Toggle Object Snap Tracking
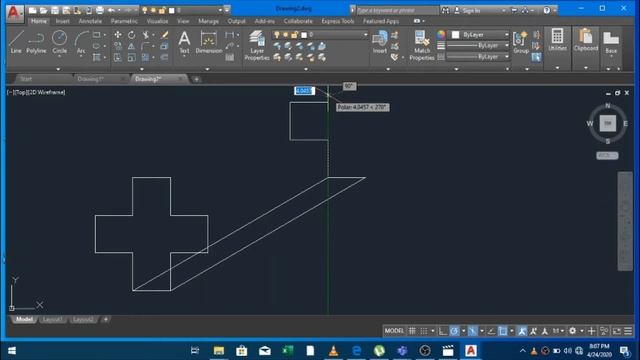 coord(491,331)
